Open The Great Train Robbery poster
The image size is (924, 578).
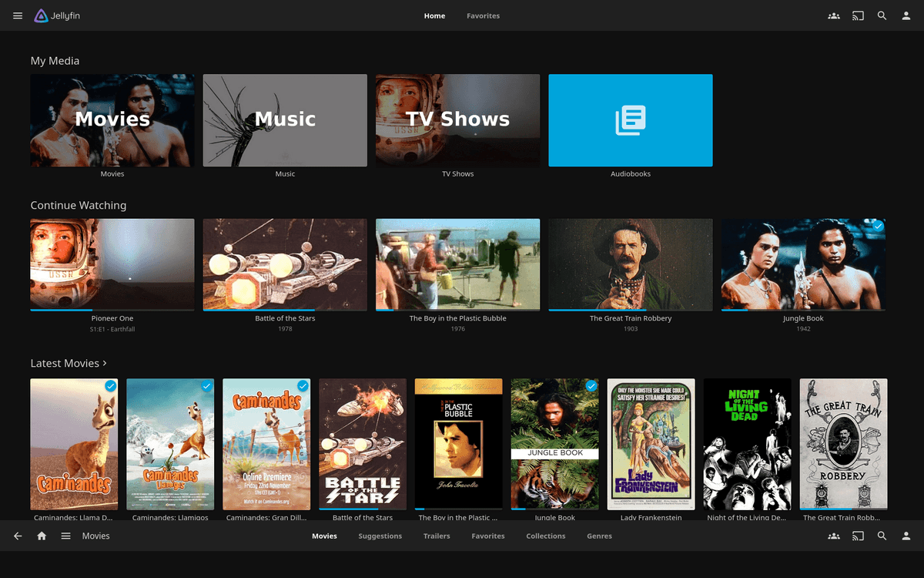click(x=844, y=444)
